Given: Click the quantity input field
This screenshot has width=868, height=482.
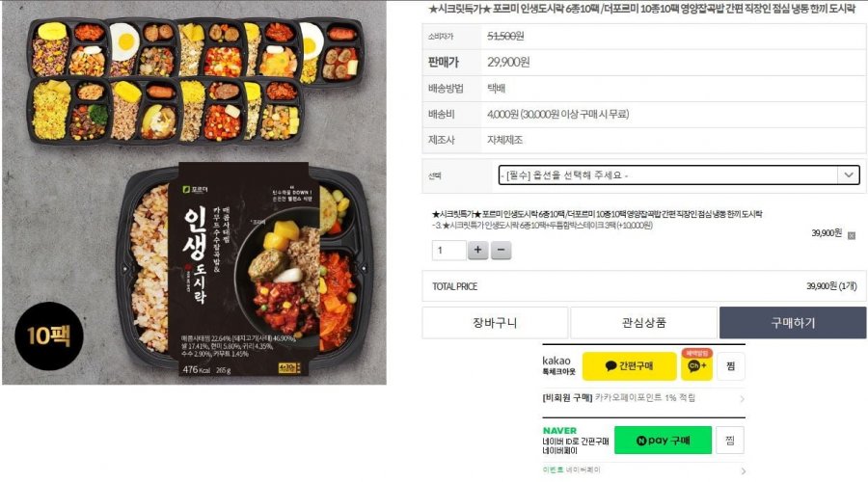Looking at the screenshot, I should (448, 250).
